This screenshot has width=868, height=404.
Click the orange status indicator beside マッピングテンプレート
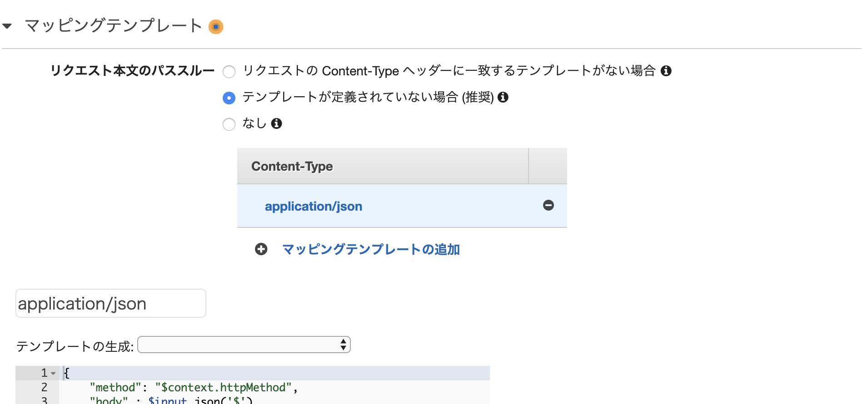pyautogui.click(x=216, y=27)
